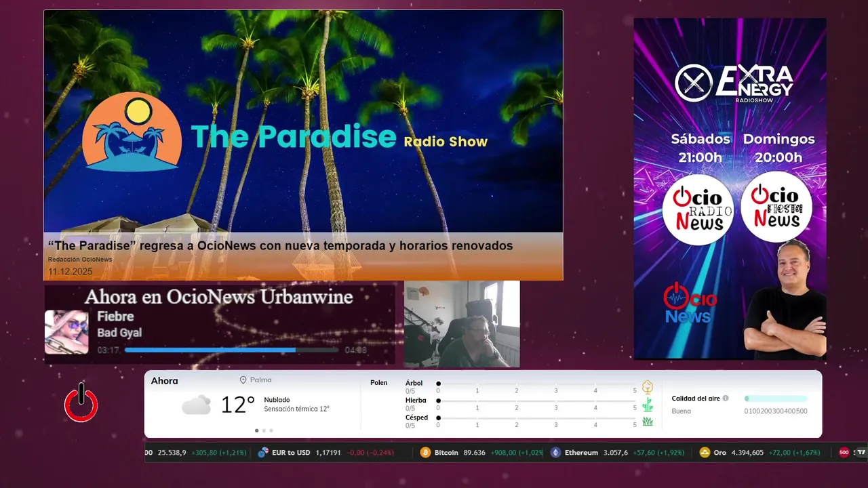The height and width of the screenshot is (488, 868).
Task: Click the Calidad del aire label
Action: (x=696, y=399)
